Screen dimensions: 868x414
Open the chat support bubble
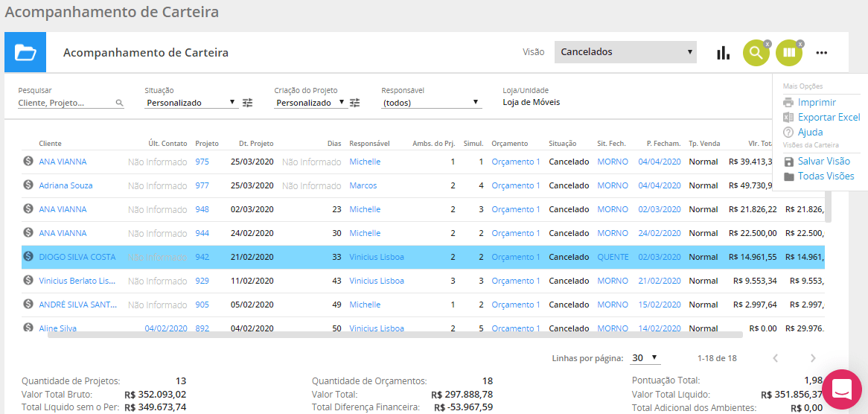[841, 389]
